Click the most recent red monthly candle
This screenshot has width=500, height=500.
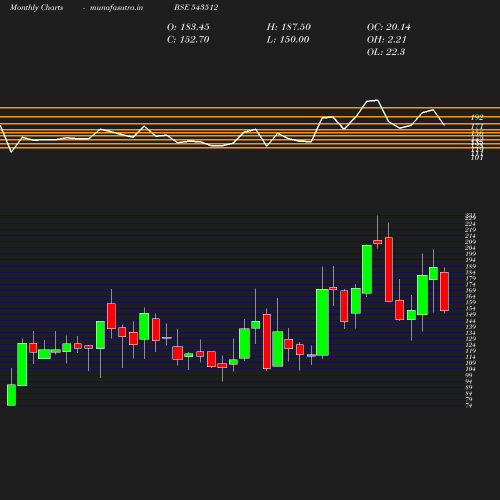[444, 291]
